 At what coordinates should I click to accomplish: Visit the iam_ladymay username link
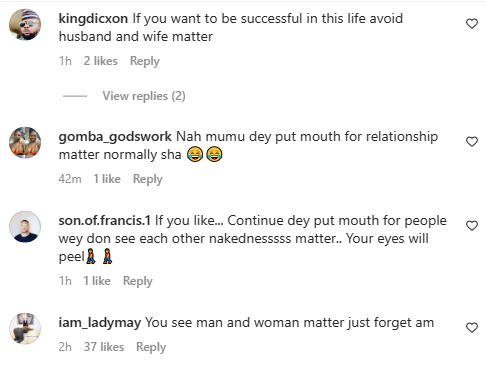(x=100, y=323)
